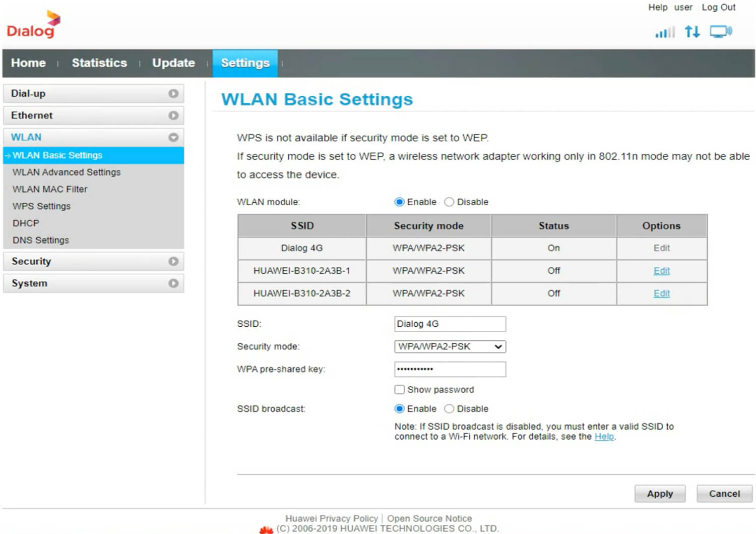Check the Show password box
This screenshot has height=534, width=756.
[400, 390]
